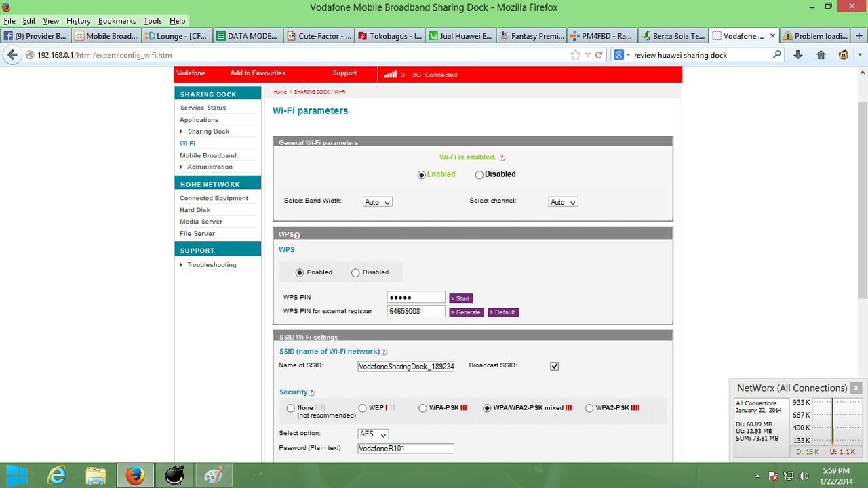Click the search magnifier icon
Screen dimensions: 868x488
click(x=777, y=55)
